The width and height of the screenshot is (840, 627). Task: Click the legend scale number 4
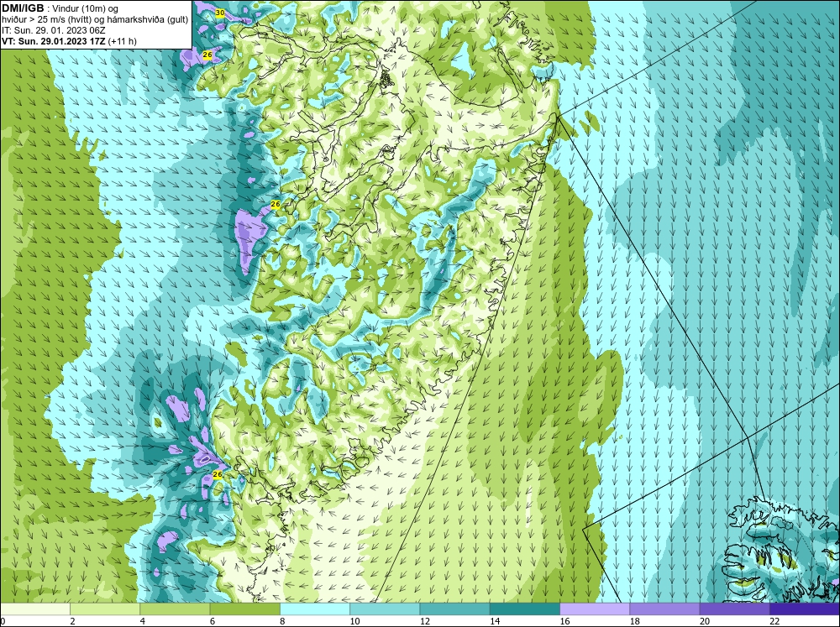(143, 621)
